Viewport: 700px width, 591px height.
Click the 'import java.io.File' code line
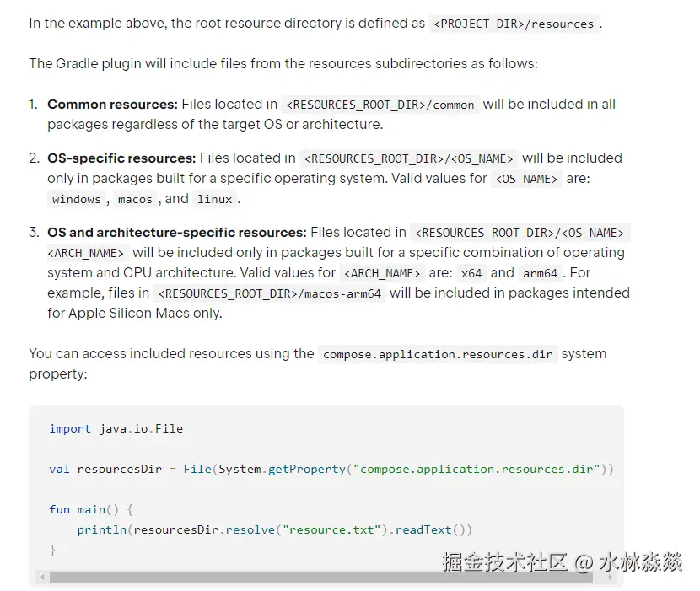(x=116, y=428)
